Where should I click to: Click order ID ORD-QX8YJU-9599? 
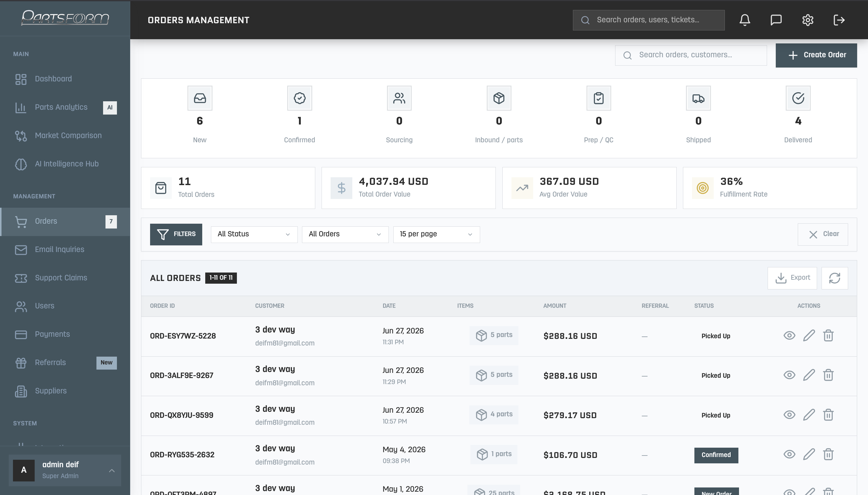click(181, 415)
